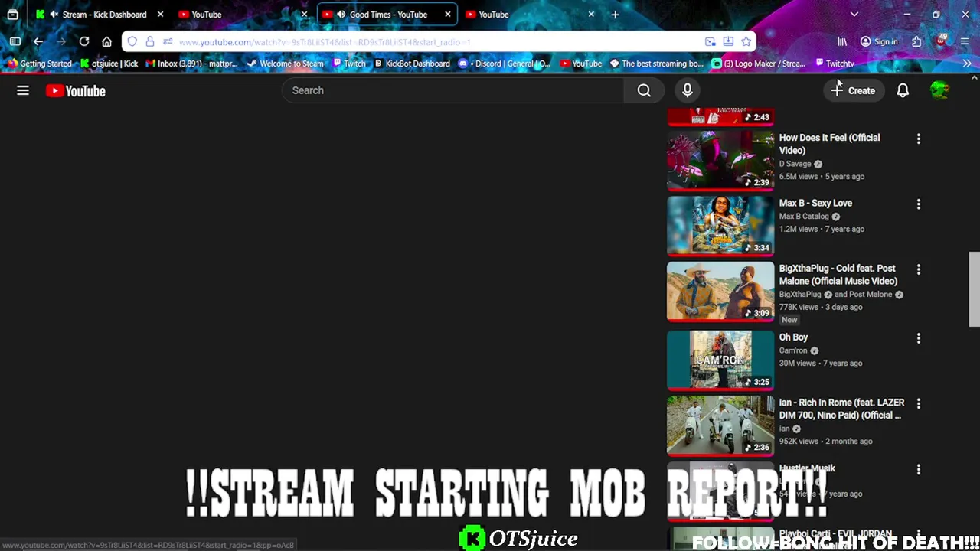The image size is (980, 551).
Task: Unmute the Kick Dashboard tab audio icon
Action: pyautogui.click(x=54, y=15)
